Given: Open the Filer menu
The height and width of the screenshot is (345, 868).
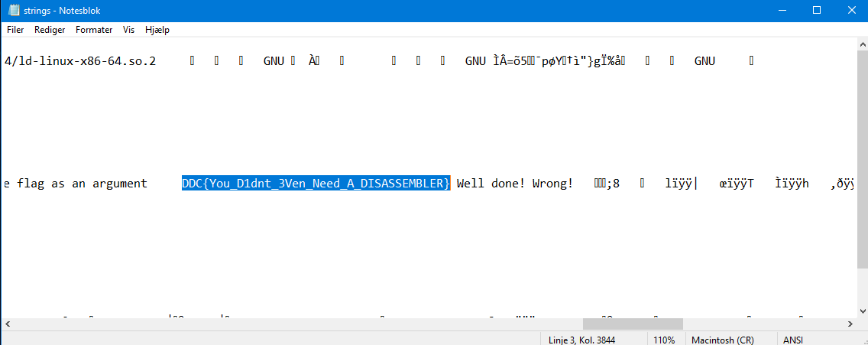Looking at the screenshot, I should pos(15,30).
